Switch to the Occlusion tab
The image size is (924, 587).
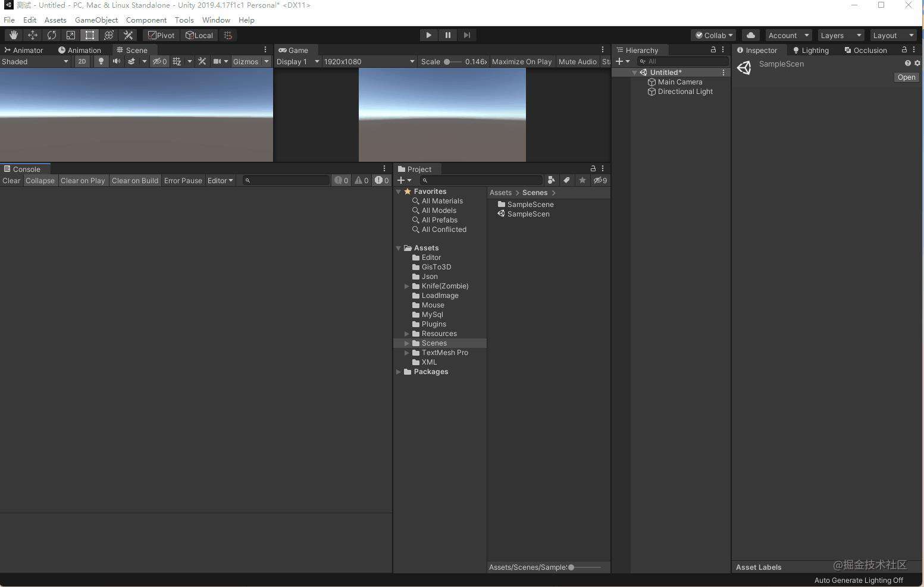[x=866, y=50]
